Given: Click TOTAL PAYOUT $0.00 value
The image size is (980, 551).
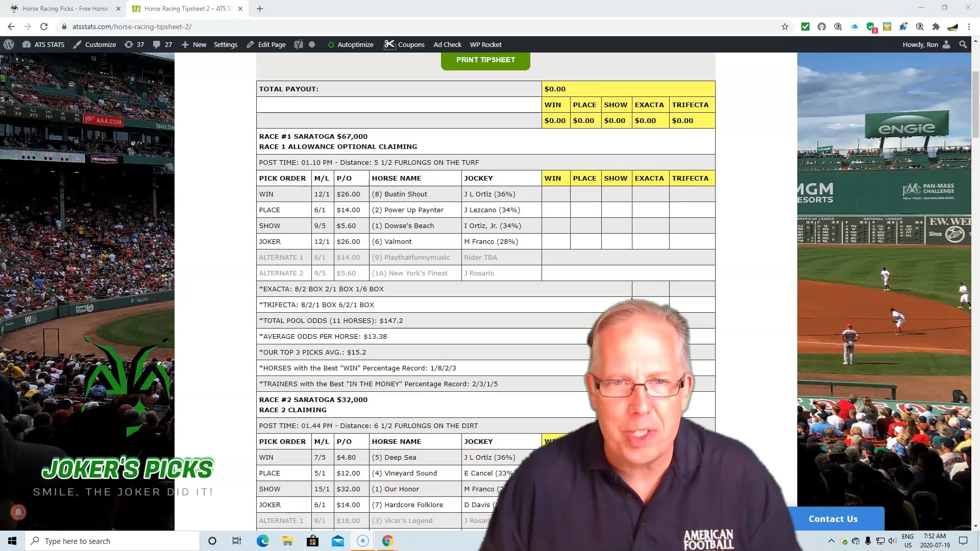Looking at the screenshot, I should click(555, 89).
